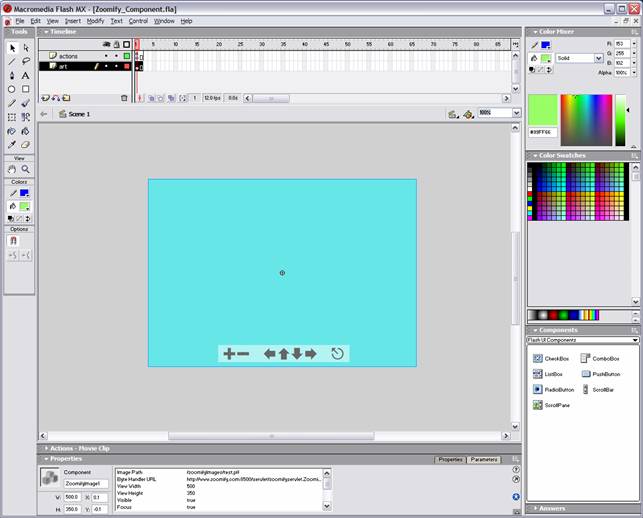Viewport: 643px width, 518px height.
Task: Select the Zoom magnifier tool
Action: [26, 169]
